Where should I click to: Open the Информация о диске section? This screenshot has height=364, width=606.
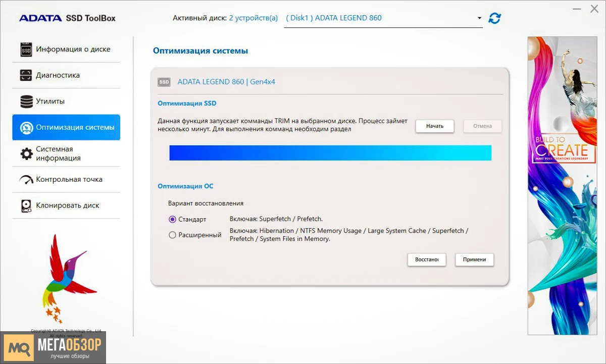coord(66,49)
